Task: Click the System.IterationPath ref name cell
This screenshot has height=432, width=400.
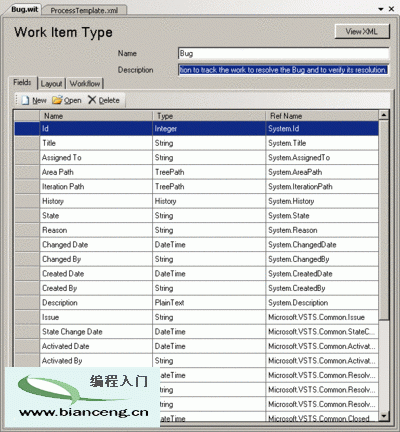Action: [322, 187]
